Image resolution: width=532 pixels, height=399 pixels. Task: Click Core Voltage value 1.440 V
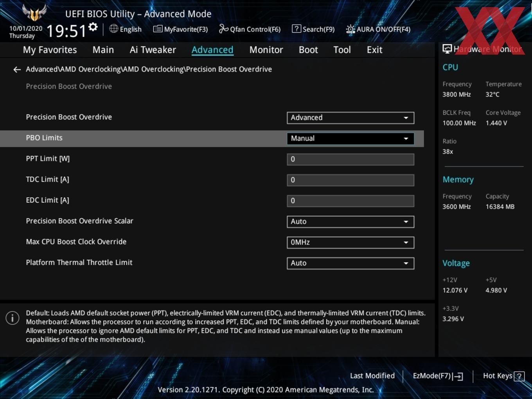(x=496, y=123)
